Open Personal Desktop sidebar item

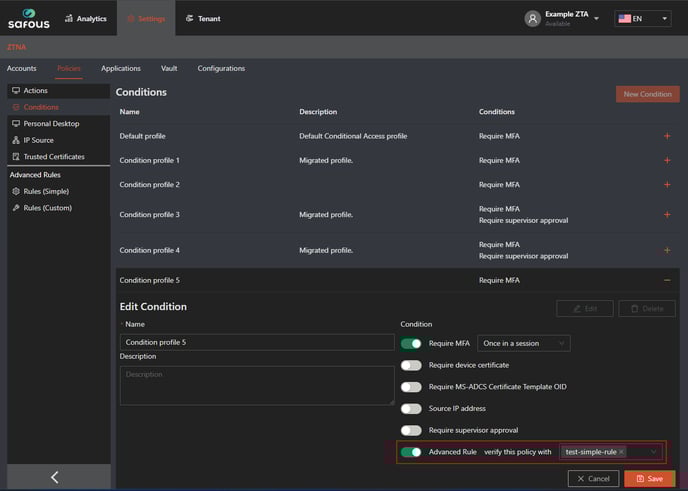[50, 123]
